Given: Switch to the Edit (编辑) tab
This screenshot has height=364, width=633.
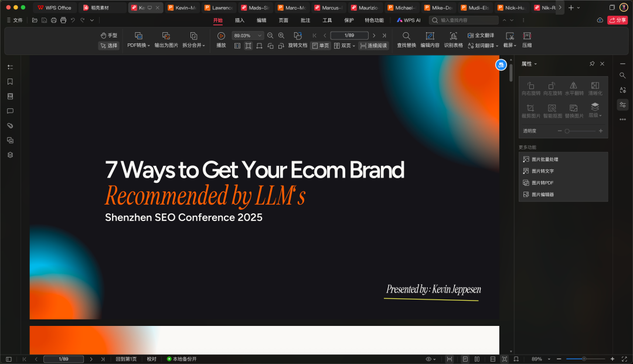Looking at the screenshot, I should click(x=261, y=20).
